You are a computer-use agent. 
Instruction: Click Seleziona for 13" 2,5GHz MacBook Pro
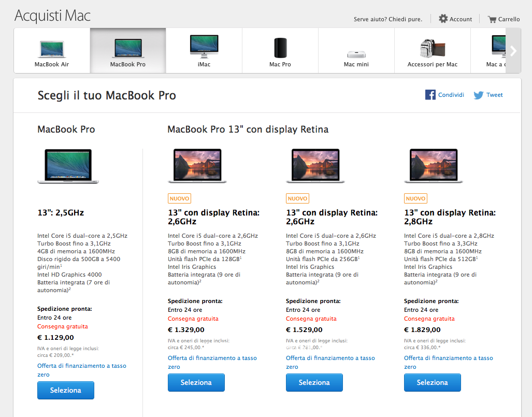[66, 390]
